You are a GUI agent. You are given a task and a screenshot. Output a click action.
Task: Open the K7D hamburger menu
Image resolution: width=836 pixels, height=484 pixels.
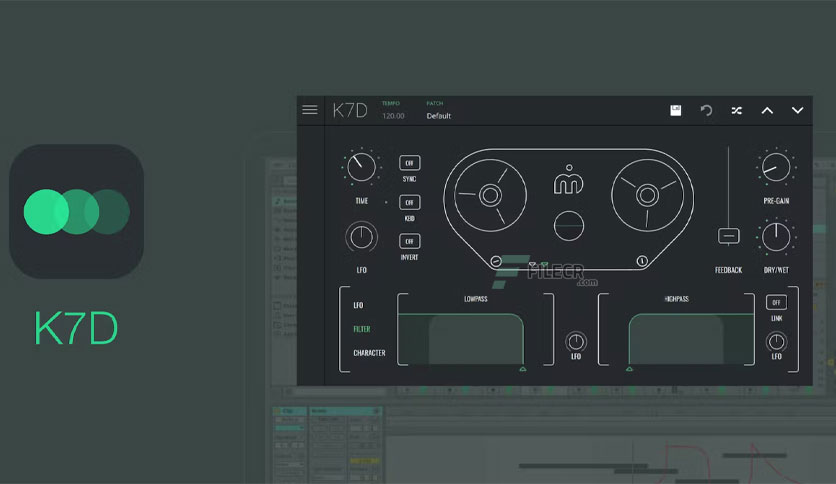coord(310,110)
